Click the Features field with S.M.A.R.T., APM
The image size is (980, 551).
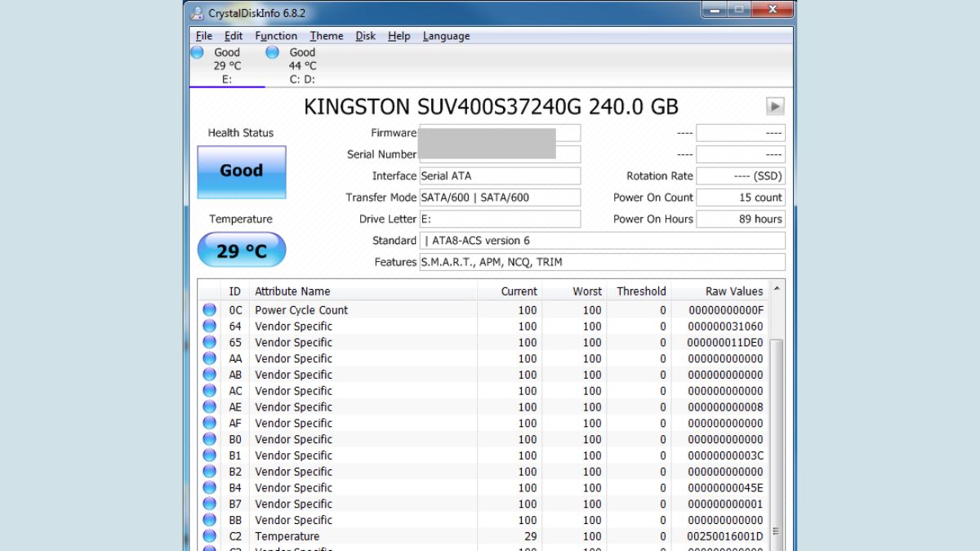pos(602,262)
